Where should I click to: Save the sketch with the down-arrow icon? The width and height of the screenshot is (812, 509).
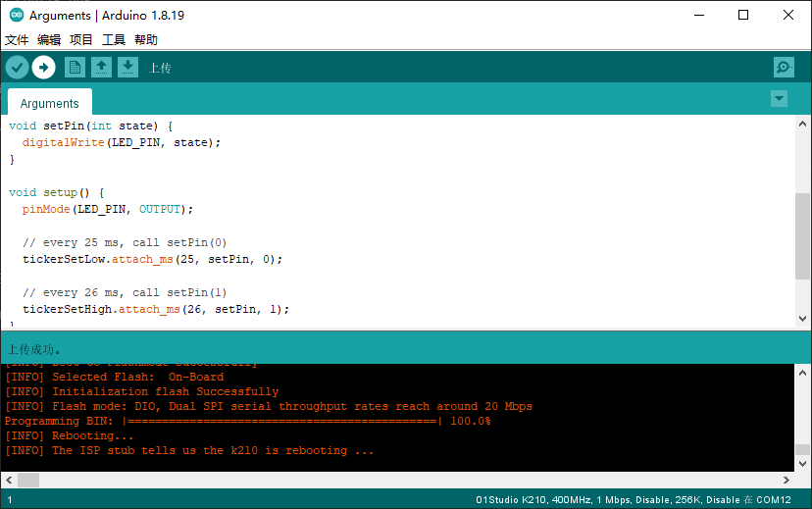pos(127,68)
